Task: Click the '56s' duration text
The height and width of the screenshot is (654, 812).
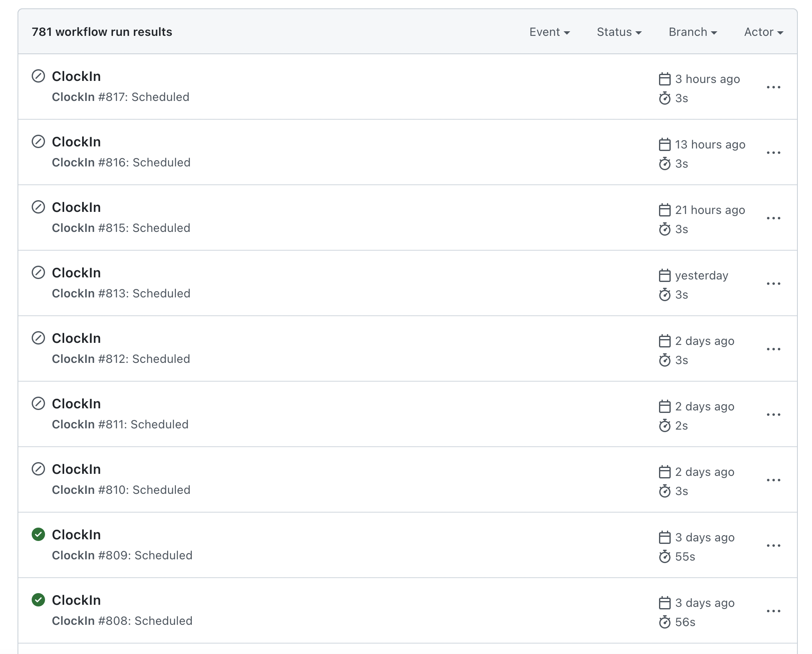Action: tap(685, 622)
